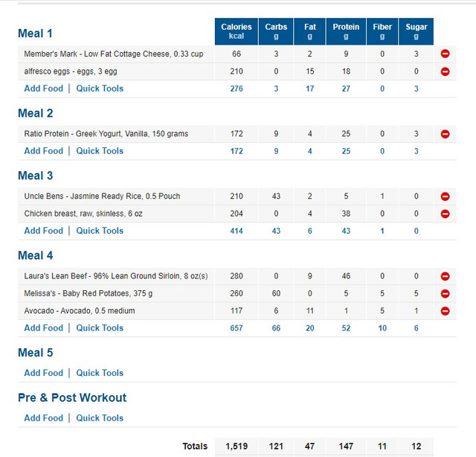The width and height of the screenshot is (476, 457).
Task: Expand Quick Tools under Meal 4
Action: click(100, 328)
